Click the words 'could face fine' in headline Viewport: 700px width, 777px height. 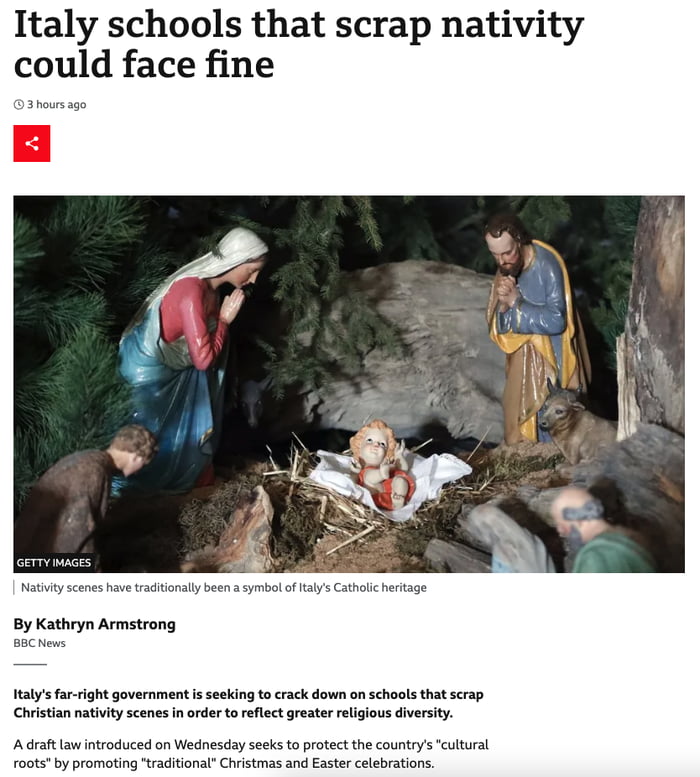(x=144, y=65)
